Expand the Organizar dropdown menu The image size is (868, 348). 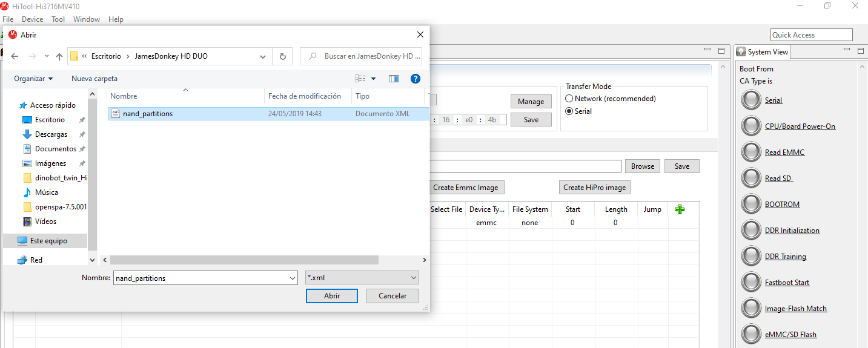coord(33,79)
